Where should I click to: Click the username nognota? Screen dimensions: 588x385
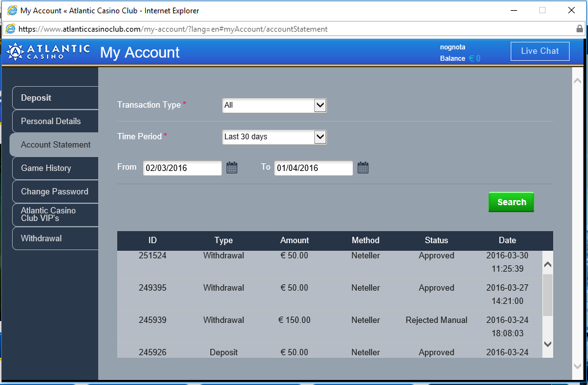point(452,47)
